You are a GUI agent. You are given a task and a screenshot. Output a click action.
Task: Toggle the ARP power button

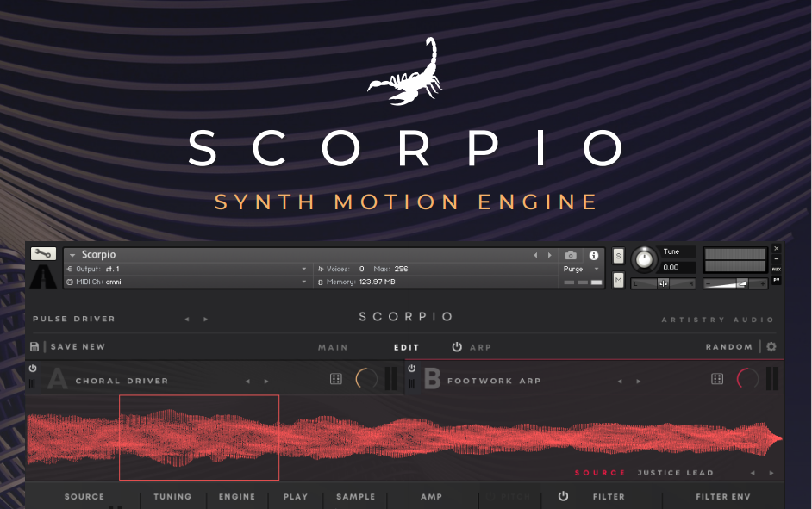[x=457, y=346]
